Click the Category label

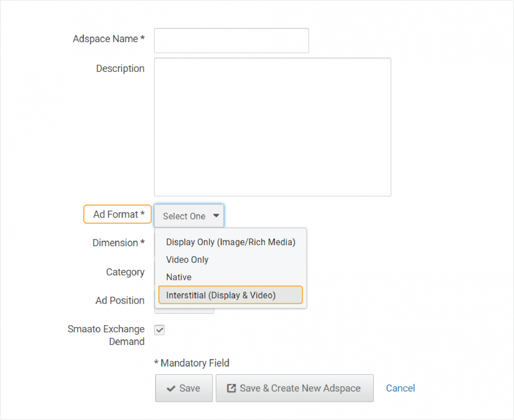coord(125,272)
